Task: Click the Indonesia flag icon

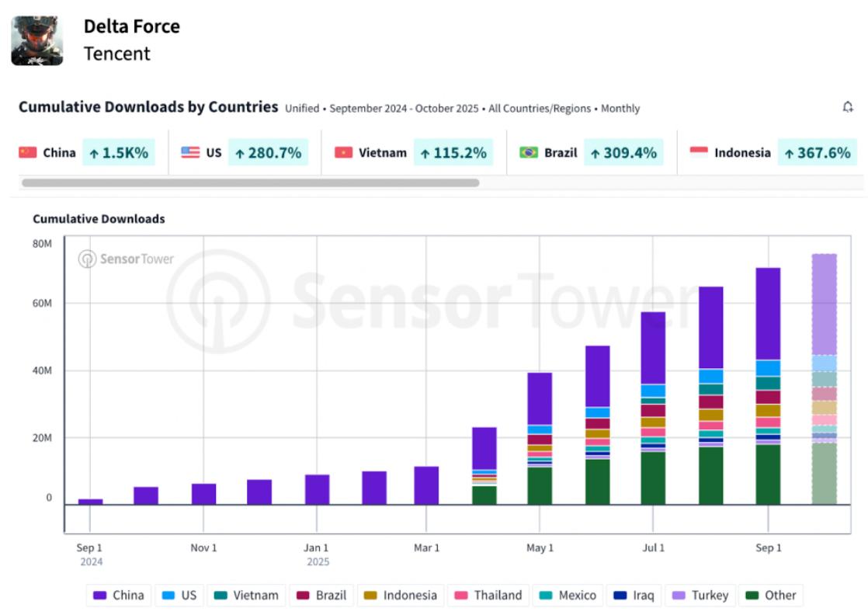Action: tap(699, 152)
